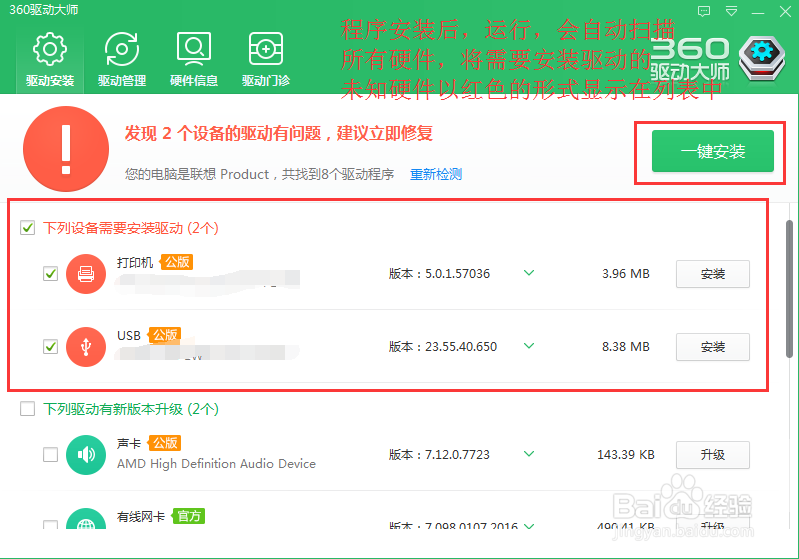Open the 驱动门诊 first-aid kit icon

pyautogui.click(x=265, y=49)
